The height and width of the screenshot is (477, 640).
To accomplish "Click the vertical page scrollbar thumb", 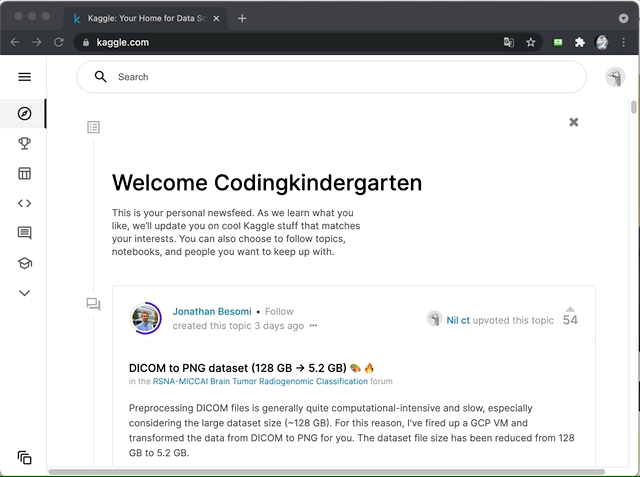I will [x=633, y=107].
